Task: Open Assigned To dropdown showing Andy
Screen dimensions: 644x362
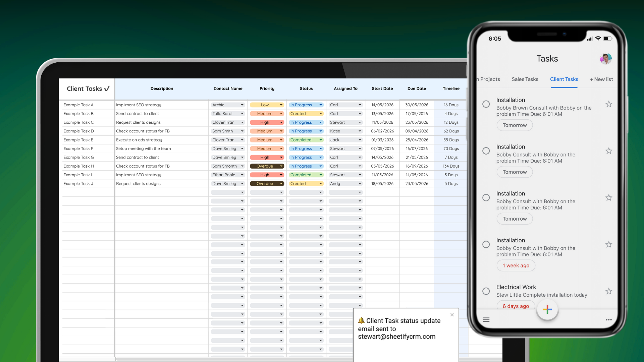Action: 345,184
